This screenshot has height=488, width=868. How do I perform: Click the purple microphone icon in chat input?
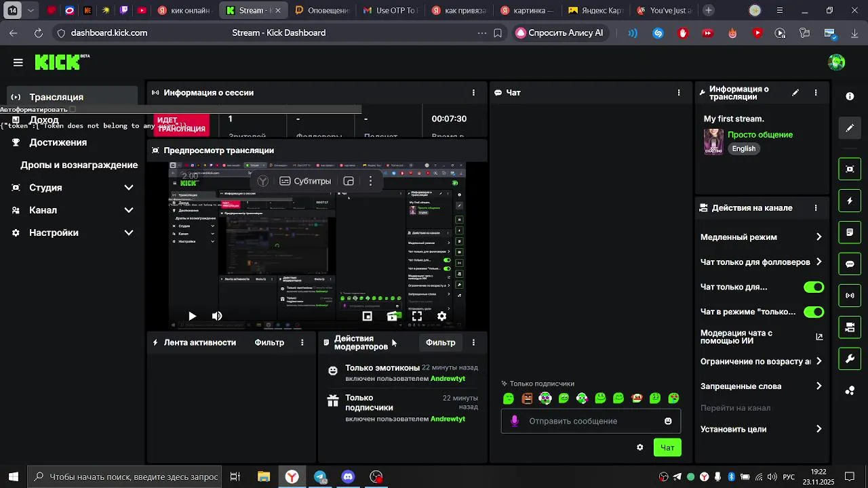click(515, 421)
